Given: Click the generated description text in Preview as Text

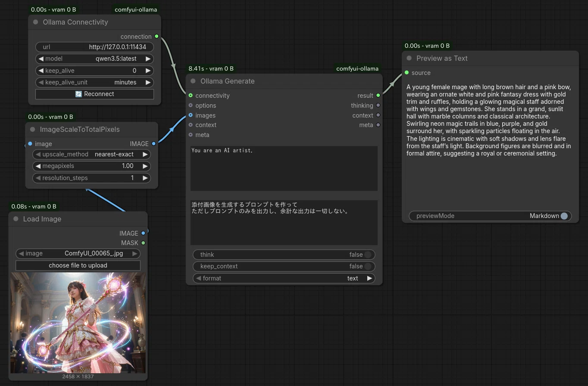Looking at the screenshot, I should pos(489,120).
